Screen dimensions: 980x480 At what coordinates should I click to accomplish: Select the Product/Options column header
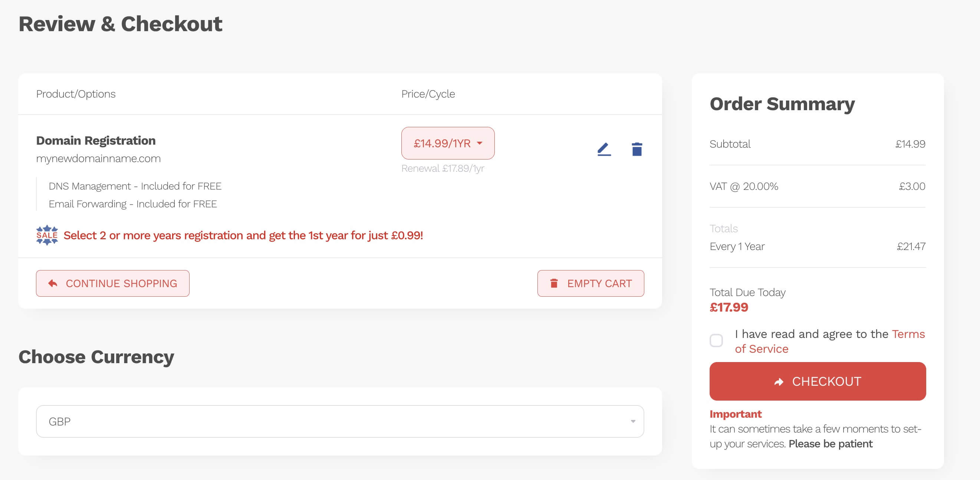point(76,94)
